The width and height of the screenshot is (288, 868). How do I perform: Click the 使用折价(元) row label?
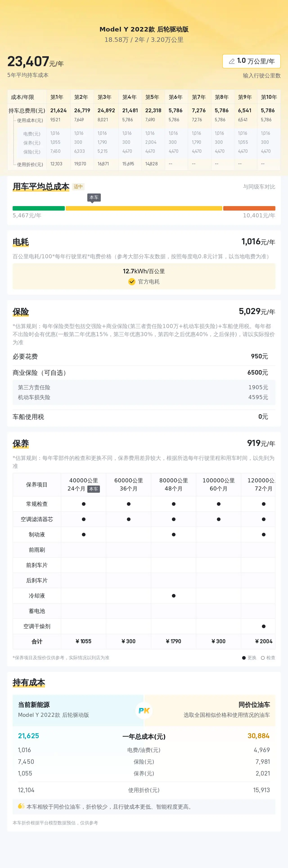coord(30,164)
